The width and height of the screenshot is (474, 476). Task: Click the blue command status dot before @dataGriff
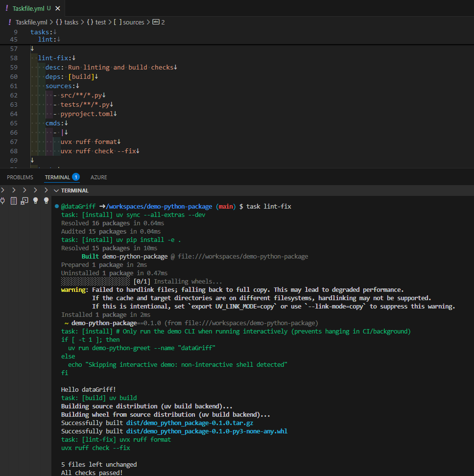tap(57, 207)
